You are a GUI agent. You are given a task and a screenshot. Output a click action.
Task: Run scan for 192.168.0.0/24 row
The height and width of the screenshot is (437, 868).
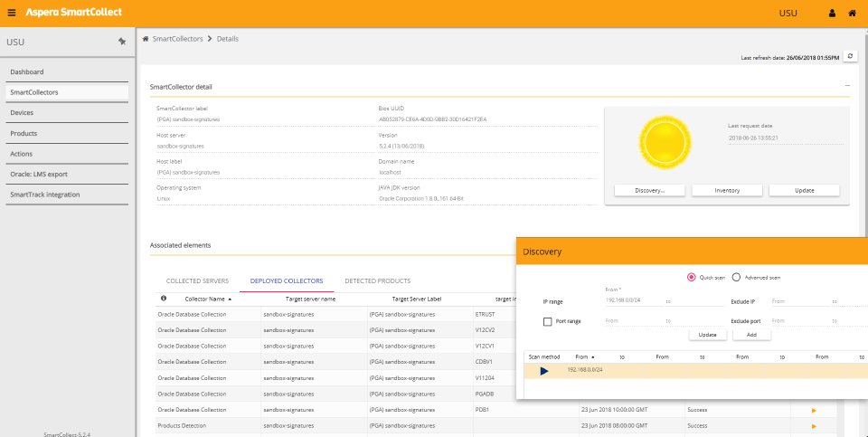544,370
